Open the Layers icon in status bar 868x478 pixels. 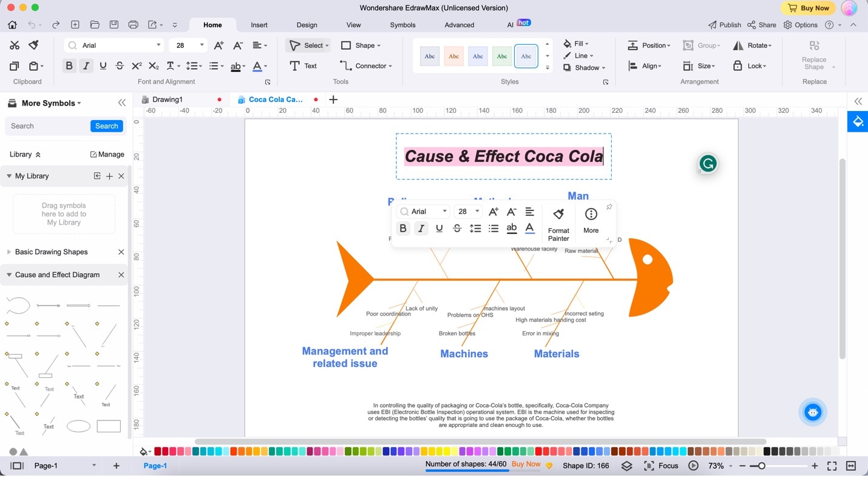(627, 465)
